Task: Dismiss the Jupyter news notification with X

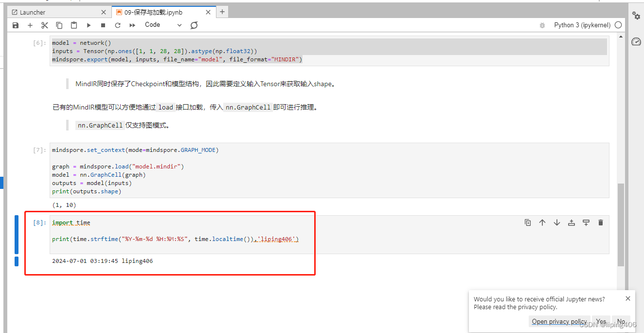Action: (628, 298)
